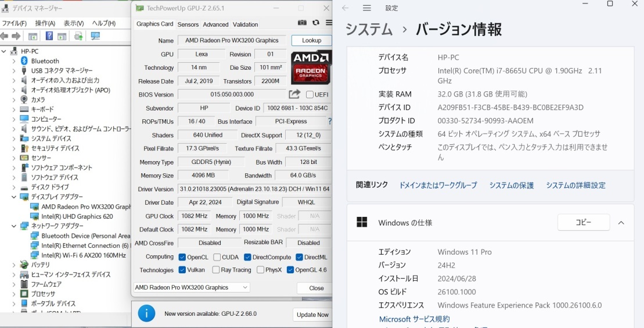
Task: Open the GPU-Z hamburger menu
Action: [329, 23]
